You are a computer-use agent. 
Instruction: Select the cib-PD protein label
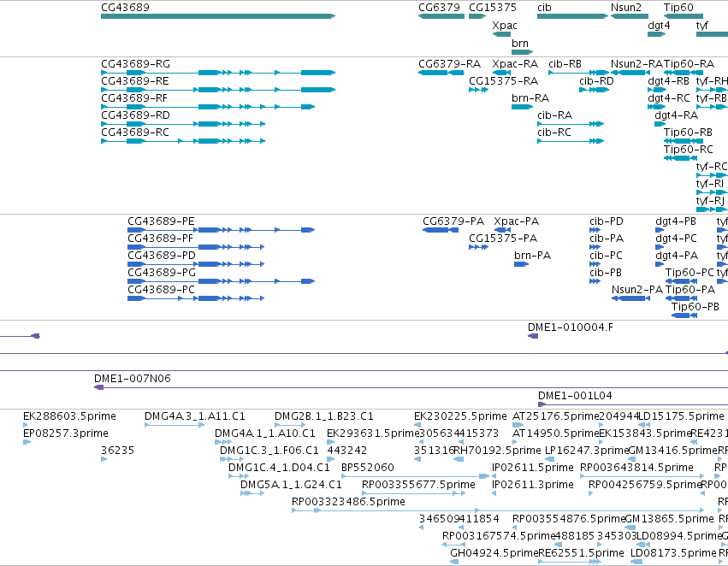(607, 221)
